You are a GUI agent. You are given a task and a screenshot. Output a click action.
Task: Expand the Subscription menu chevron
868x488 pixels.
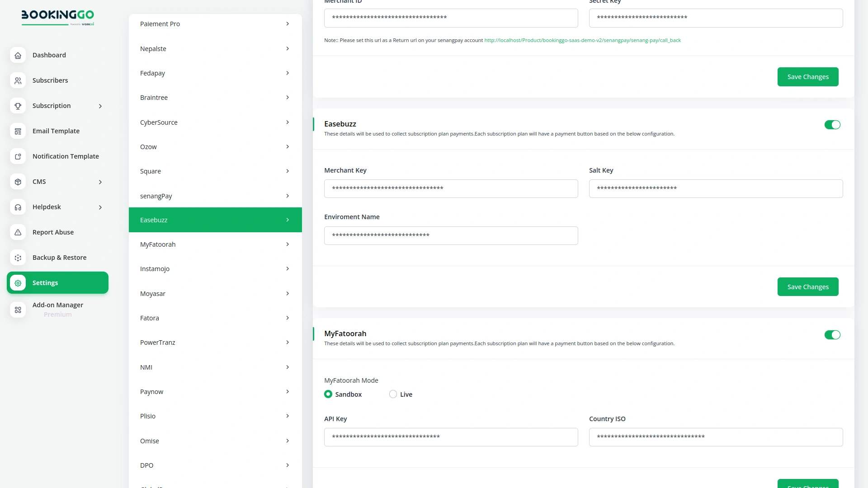[x=100, y=106]
